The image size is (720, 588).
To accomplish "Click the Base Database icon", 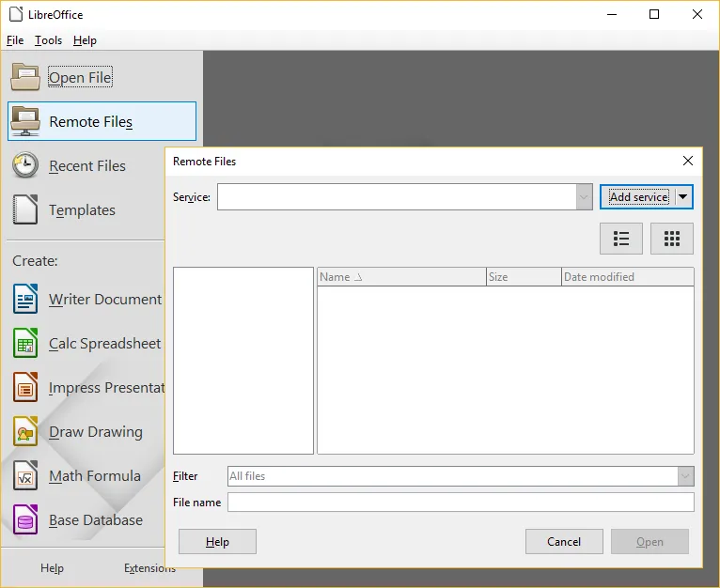I will tap(25, 519).
